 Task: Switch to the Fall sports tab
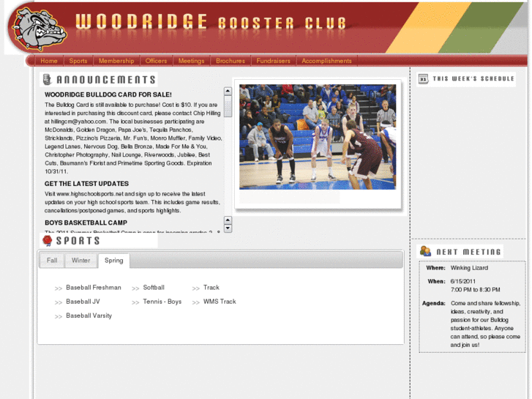52,261
